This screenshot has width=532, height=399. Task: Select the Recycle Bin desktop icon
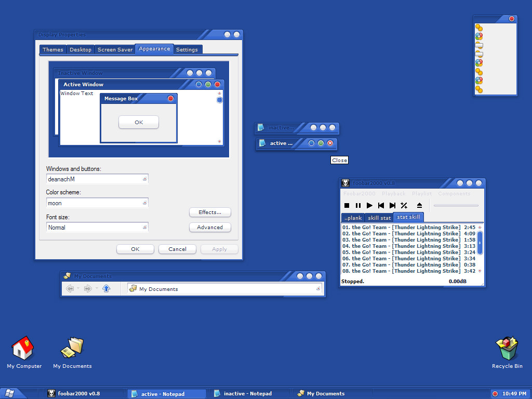point(507,348)
